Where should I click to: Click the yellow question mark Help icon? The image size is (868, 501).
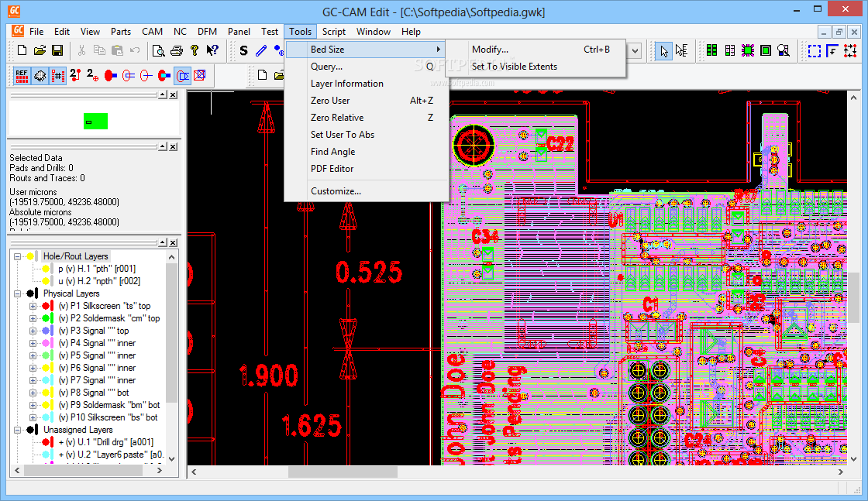(195, 50)
